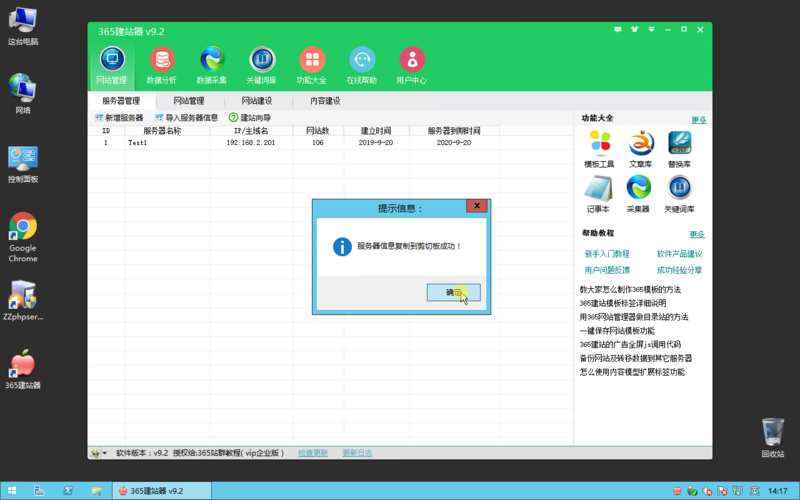This screenshot has width=800, height=500.
Task: Launch 模板工具 from the side panel
Action: coord(599,149)
